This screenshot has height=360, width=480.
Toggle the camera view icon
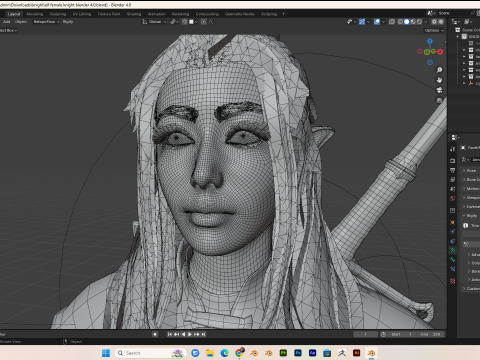click(x=439, y=90)
